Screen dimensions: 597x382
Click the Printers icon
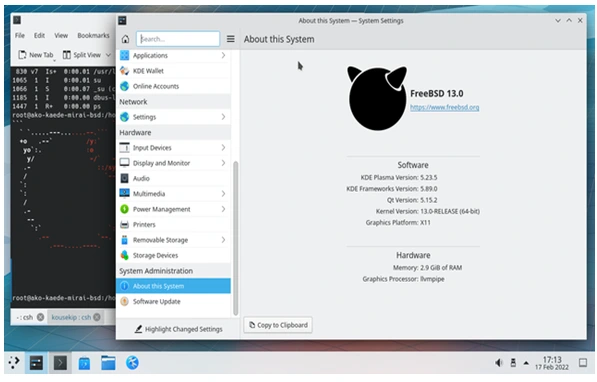point(125,224)
